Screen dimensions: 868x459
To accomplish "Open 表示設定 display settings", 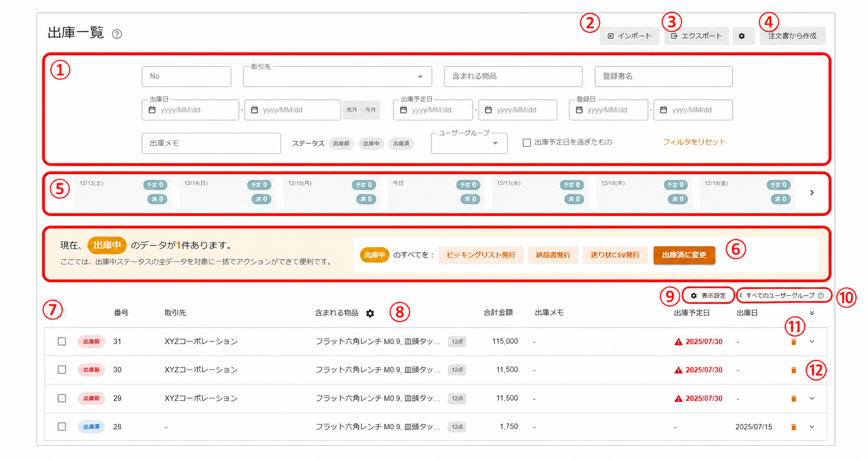I will pos(708,295).
